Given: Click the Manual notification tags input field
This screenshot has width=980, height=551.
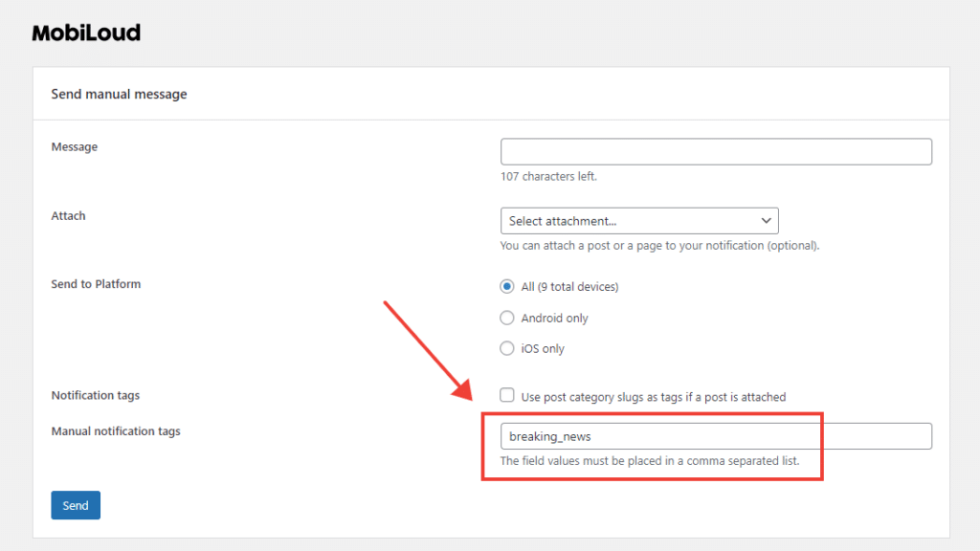Looking at the screenshot, I should click(716, 436).
